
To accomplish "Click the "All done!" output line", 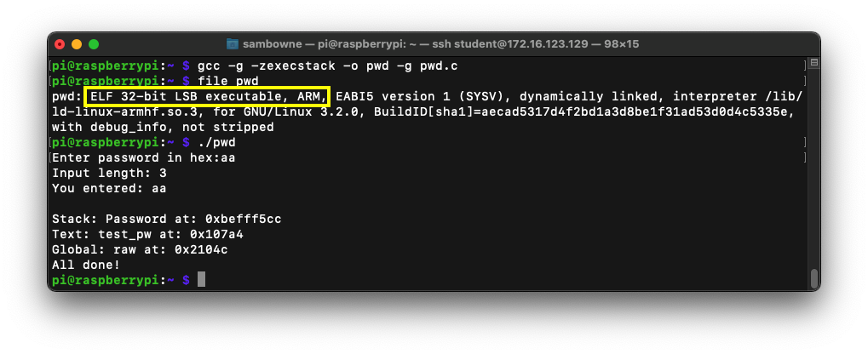I will click(86, 265).
